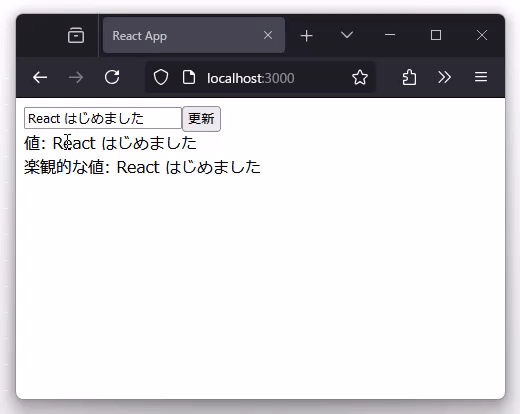Open the Firefox View icon
520x414 pixels.
(76, 35)
